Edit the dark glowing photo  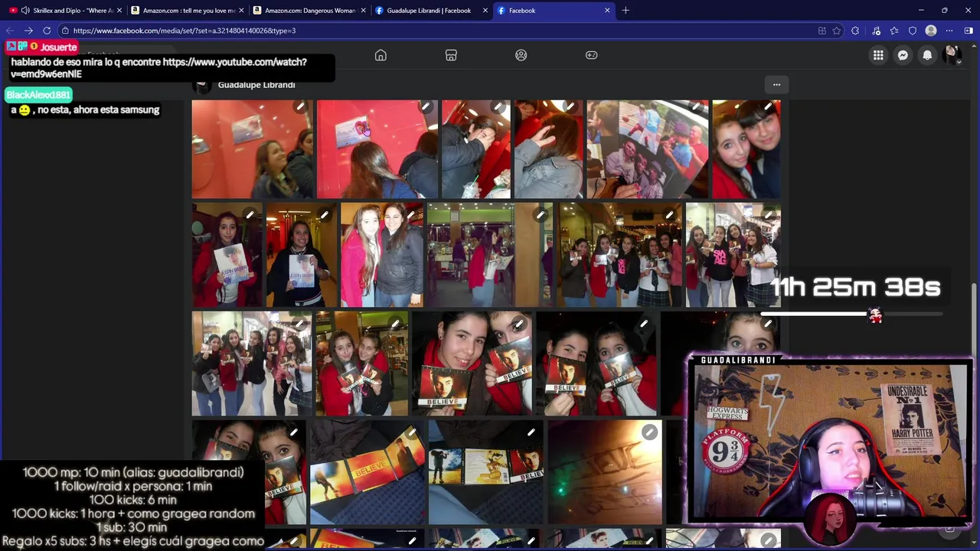click(649, 433)
